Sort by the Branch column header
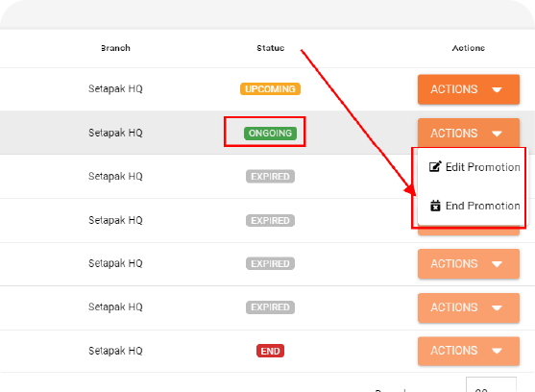This screenshot has height=392, width=535. coord(115,48)
